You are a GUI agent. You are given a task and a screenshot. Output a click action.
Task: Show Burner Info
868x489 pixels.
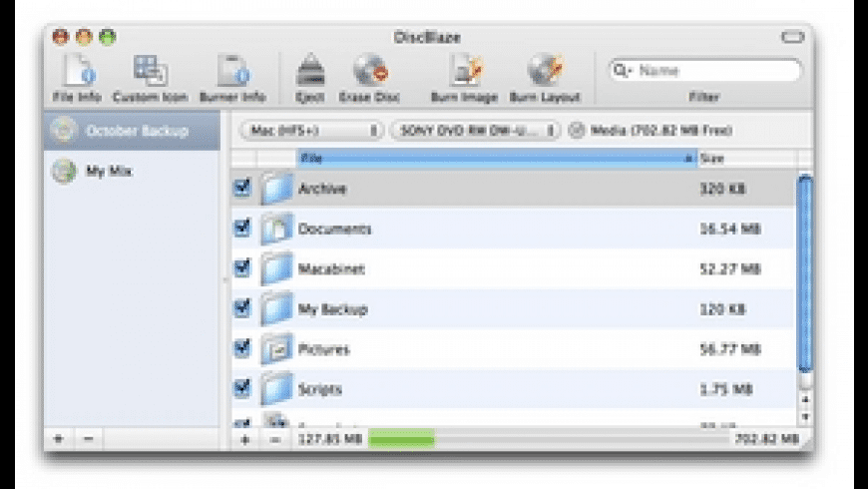click(232, 78)
